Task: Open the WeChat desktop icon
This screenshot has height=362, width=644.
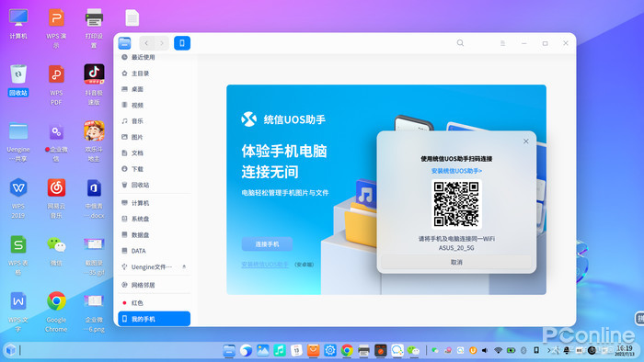Action: (56, 251)
